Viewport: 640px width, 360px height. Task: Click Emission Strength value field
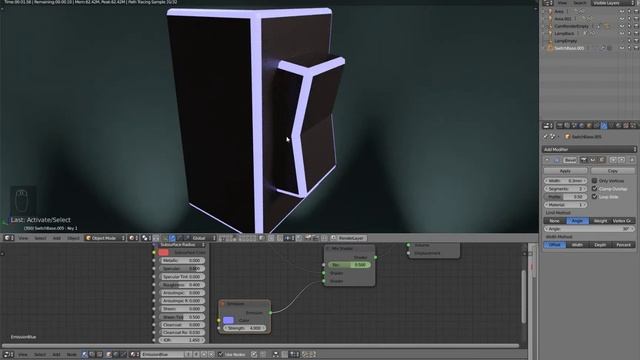point(245,328)
